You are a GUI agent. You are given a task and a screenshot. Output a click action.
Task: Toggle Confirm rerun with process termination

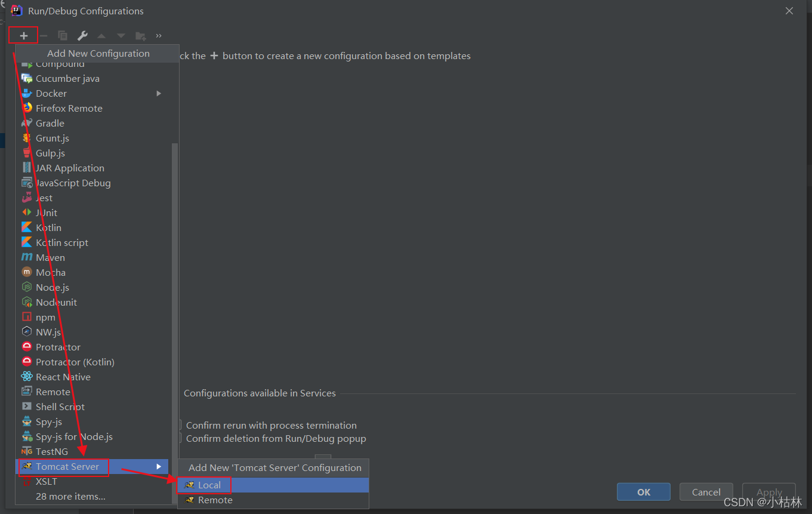(271, 425)
